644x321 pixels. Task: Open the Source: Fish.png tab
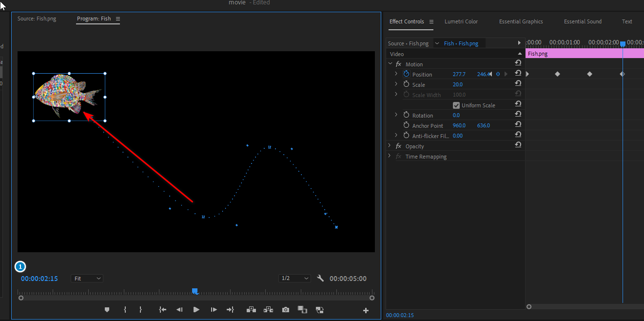pyautogui.click(x=37, y=19)
